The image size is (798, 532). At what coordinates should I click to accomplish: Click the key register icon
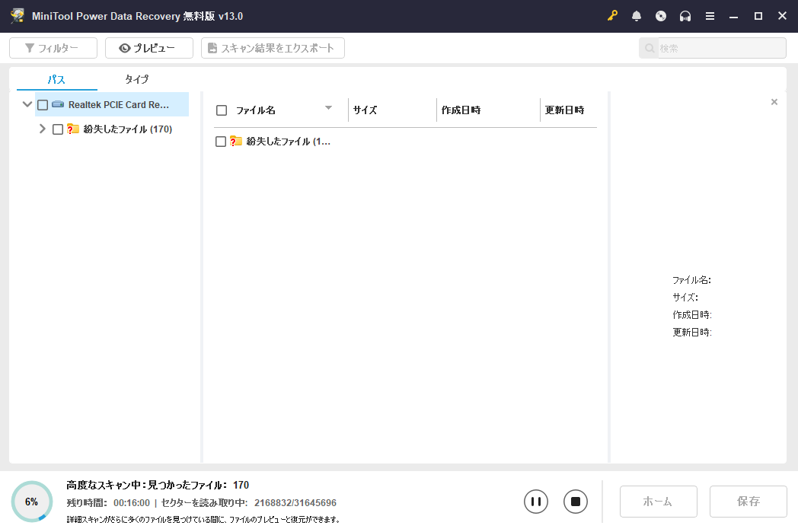[x=612, y=16]
